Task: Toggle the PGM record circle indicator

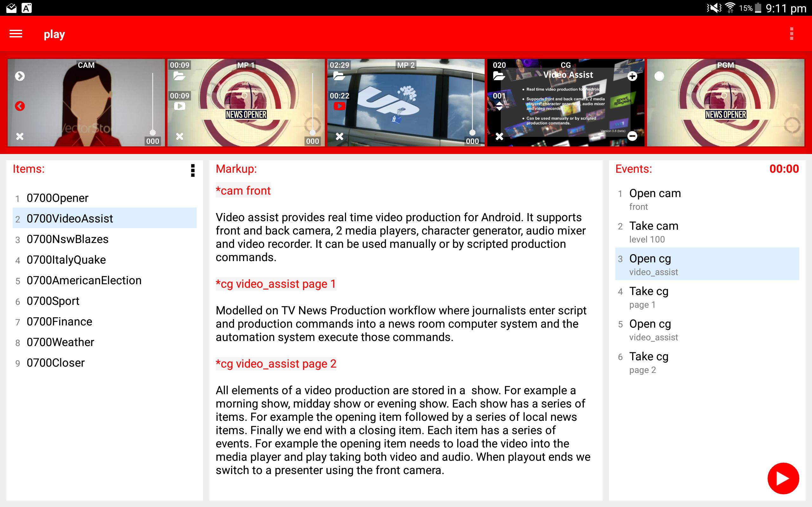Action: 659,76
